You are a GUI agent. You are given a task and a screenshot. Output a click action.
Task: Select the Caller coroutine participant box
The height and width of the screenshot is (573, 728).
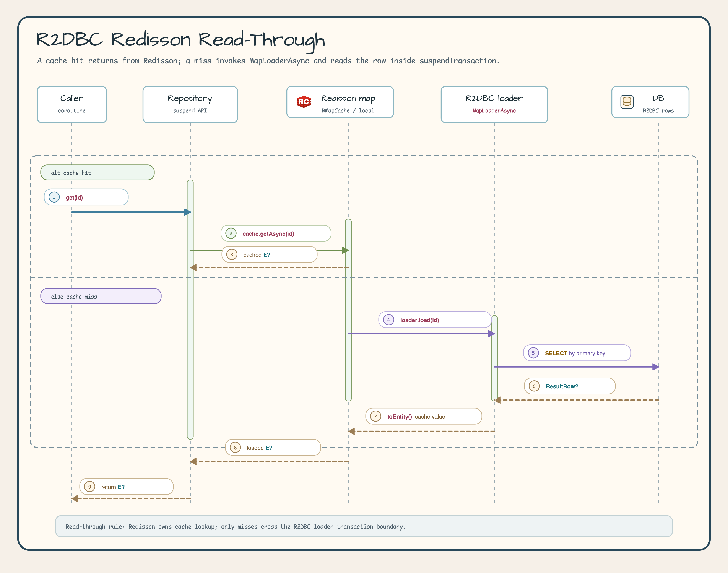(72, 104)
